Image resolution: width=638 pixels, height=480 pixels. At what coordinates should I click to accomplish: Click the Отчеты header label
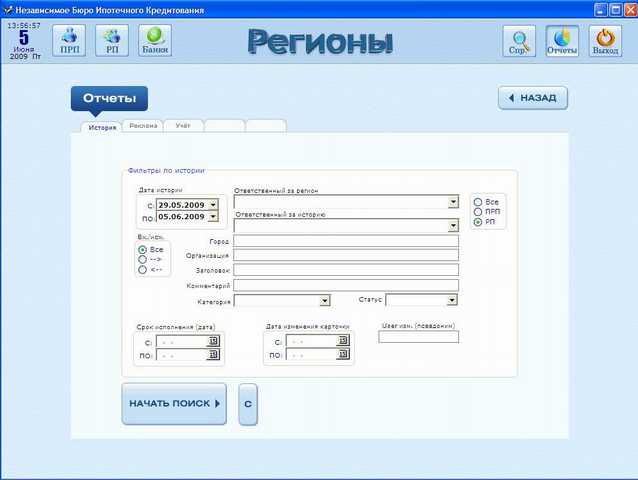[109, 98]
